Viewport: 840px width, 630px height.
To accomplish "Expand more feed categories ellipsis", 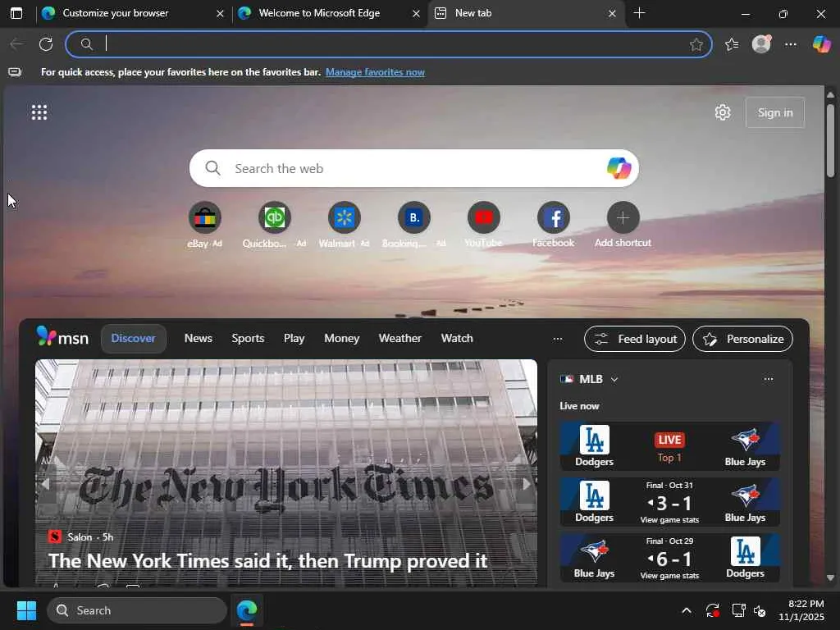I will [558, 339].
